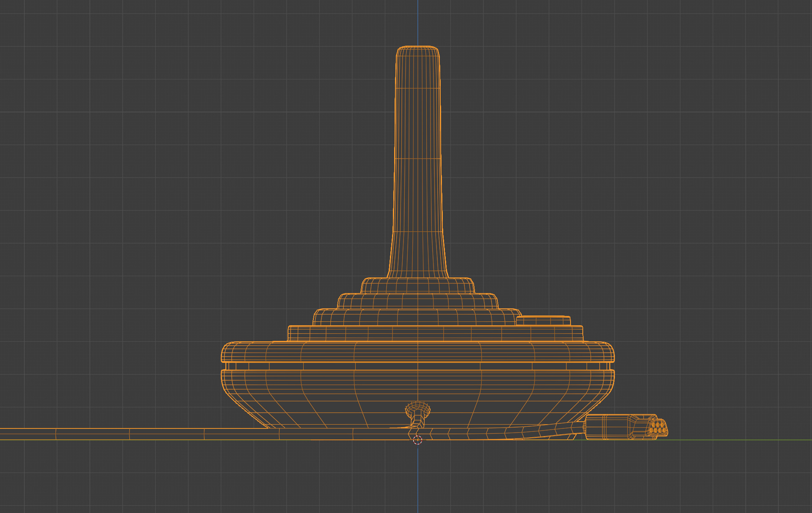This screenshot has width=812, height=513.
Task: Click the blue Z axis line below cursor
Action: 418,478
